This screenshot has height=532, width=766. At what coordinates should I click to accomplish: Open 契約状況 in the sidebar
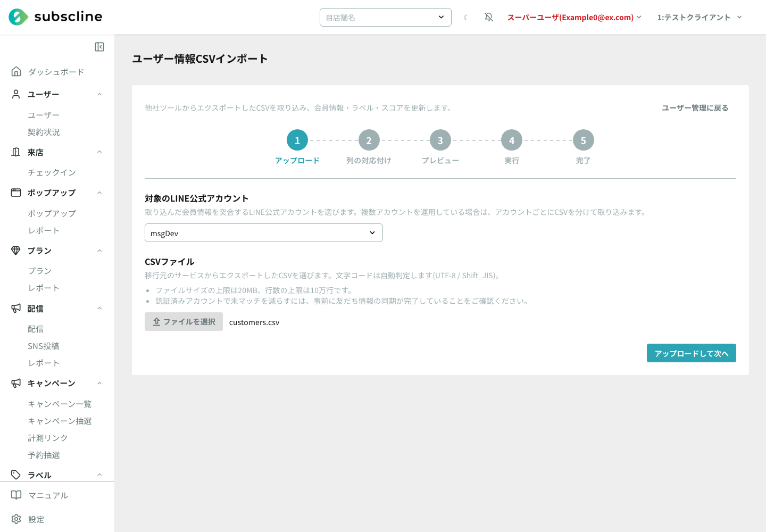pyautogui.click(x=44, y=132)
